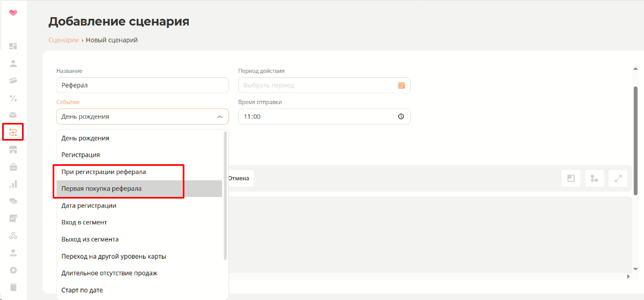Click the Время отправки field showing 11:00

pyautogui.click(x=324, y=116)
